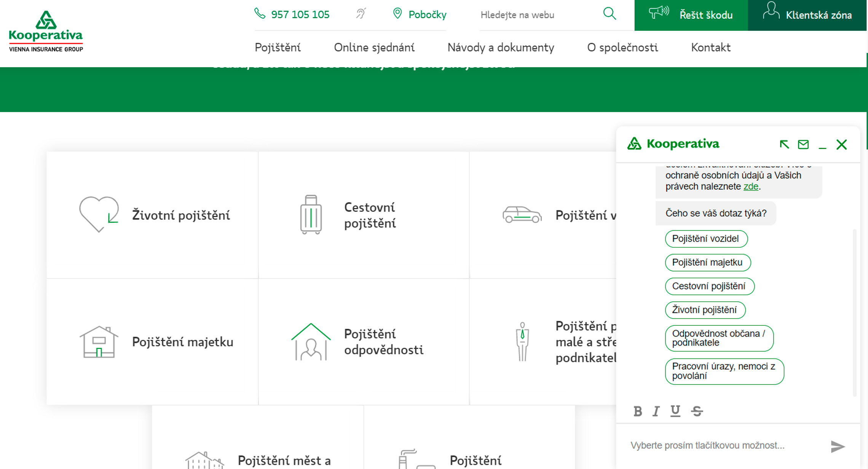Click the person-under-roof icon for Pojištění odpovědnosti

click(x=311, y=342)
